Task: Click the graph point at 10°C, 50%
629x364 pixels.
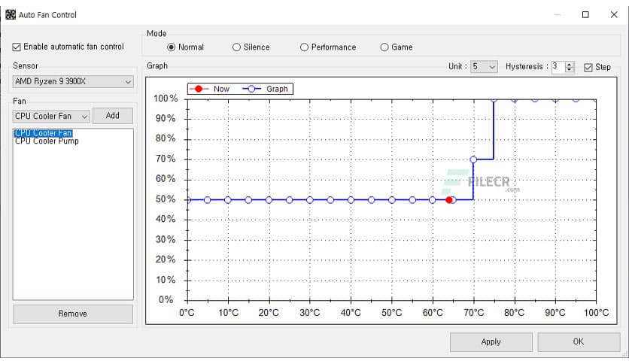Action: coord(228,199)
